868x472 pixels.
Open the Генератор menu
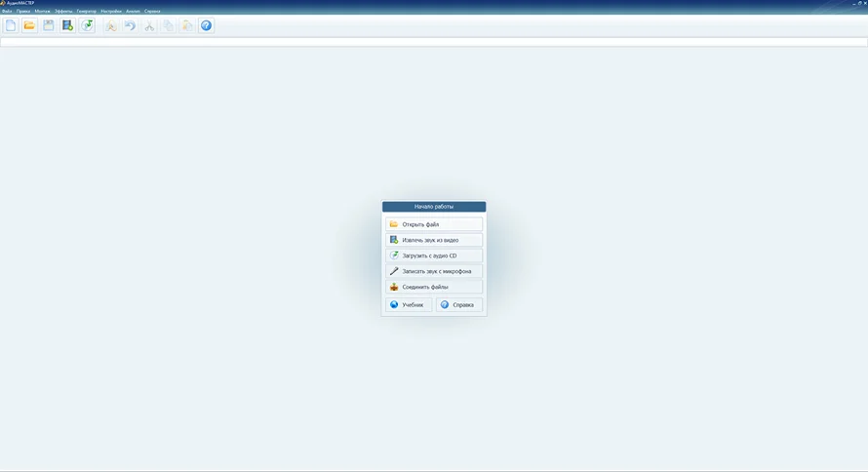pyautogui.click(x=87, y=11)
